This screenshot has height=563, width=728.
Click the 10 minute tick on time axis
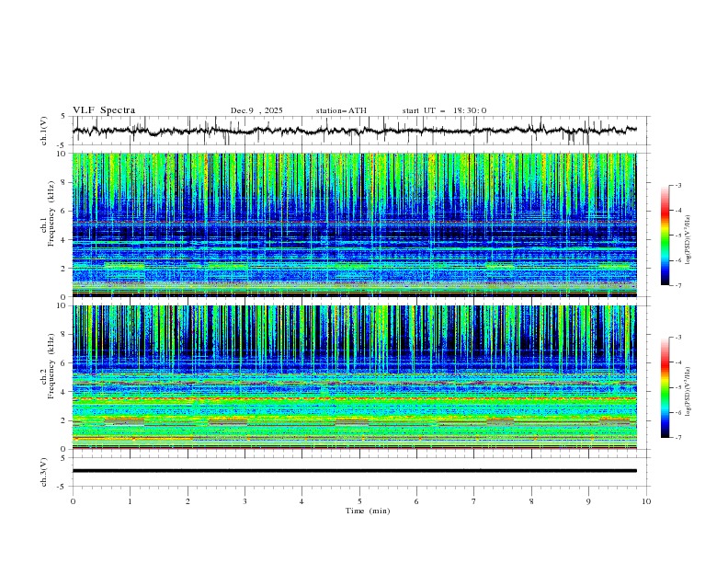(x=646, y=500)
